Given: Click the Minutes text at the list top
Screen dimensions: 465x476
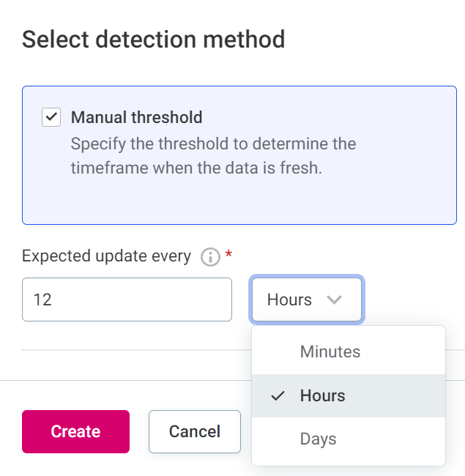Looking at the screenshot, I should click(330, 352).
